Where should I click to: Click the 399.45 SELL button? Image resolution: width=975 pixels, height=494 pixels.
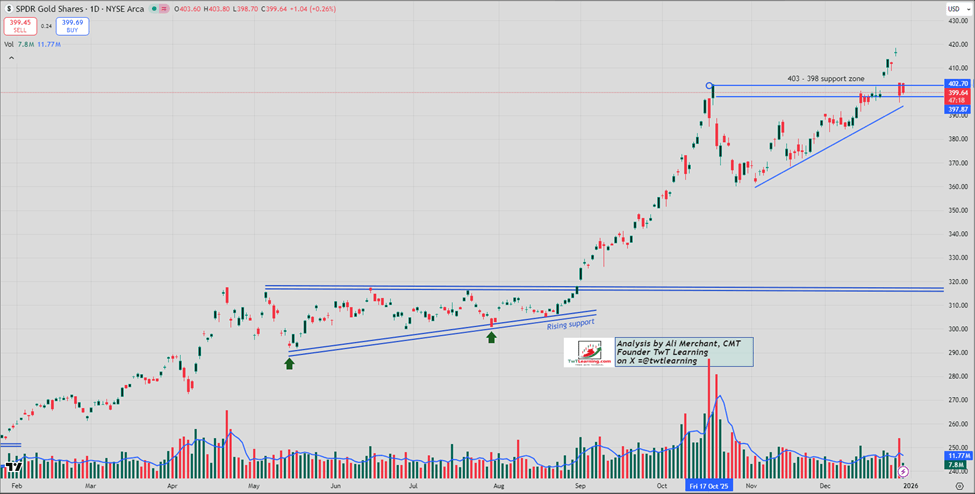[x=20, y=26]
